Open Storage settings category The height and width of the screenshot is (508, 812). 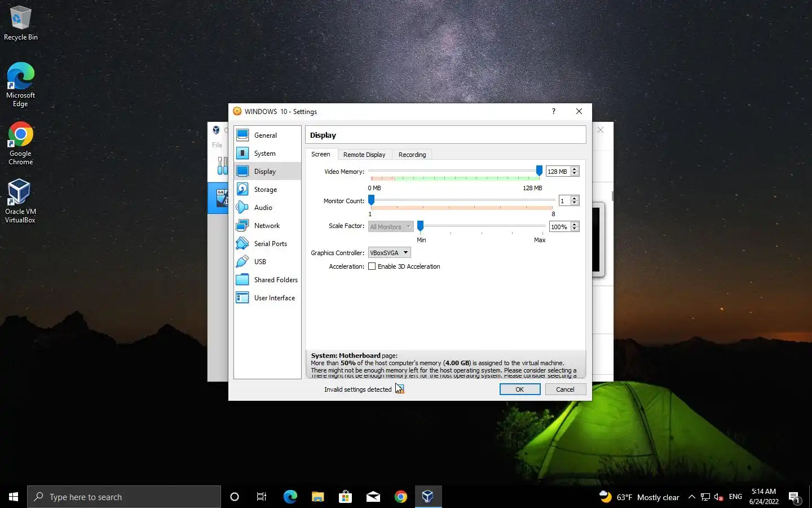pos(267,190)
